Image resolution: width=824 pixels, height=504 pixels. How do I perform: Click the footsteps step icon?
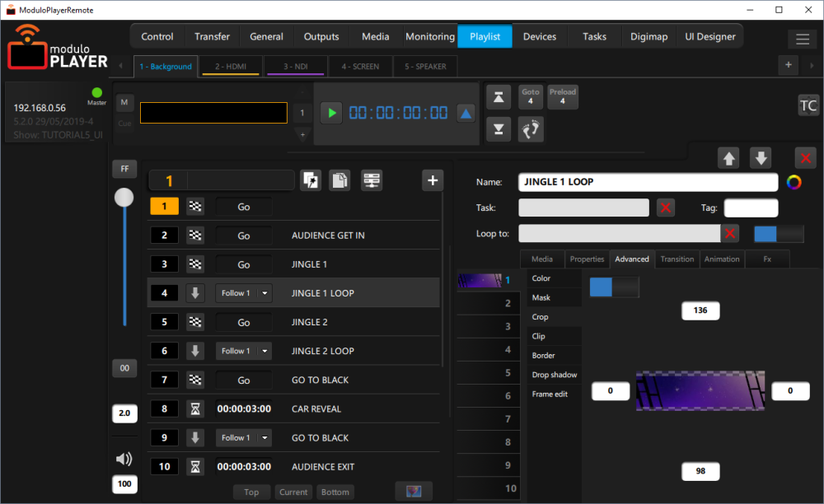click(x=531, y=129)
